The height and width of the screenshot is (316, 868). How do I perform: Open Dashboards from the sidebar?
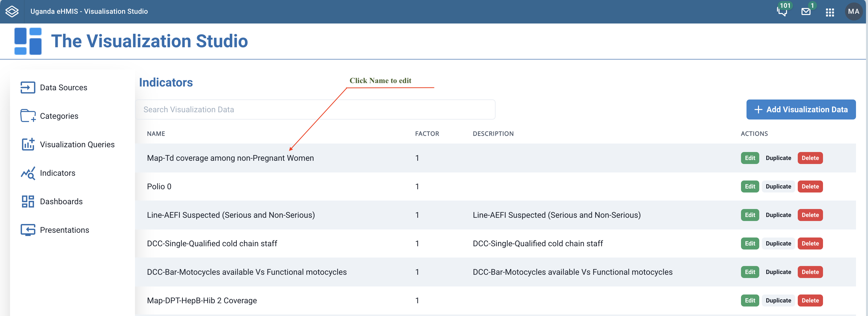[61, 201]
